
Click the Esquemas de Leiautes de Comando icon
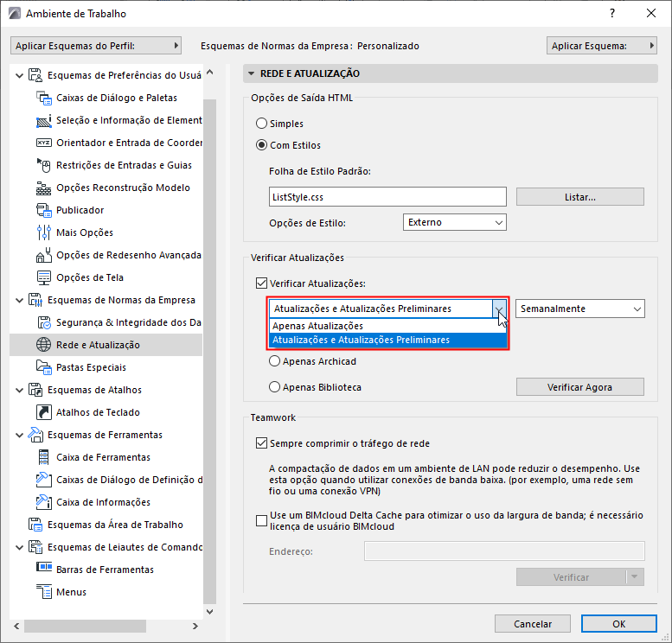35,547
